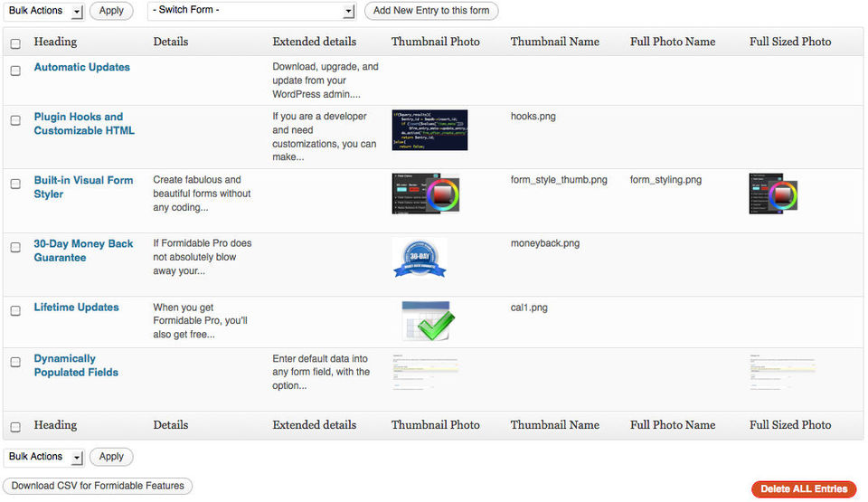Download CSV for Formidable Features
The width and height of the screenshot is (868, 502).
click(98, 486)
